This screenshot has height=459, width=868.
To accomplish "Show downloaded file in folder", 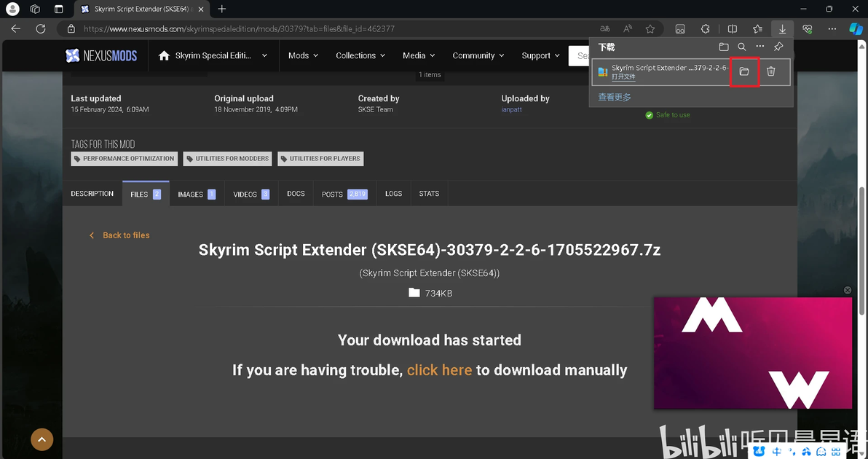I will [744, 71].
